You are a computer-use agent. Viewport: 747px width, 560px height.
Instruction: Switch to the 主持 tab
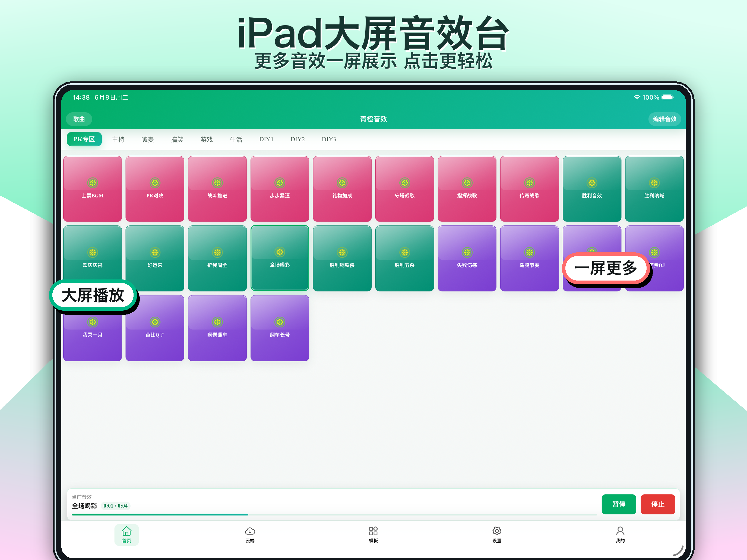click(x=118, y=139)
